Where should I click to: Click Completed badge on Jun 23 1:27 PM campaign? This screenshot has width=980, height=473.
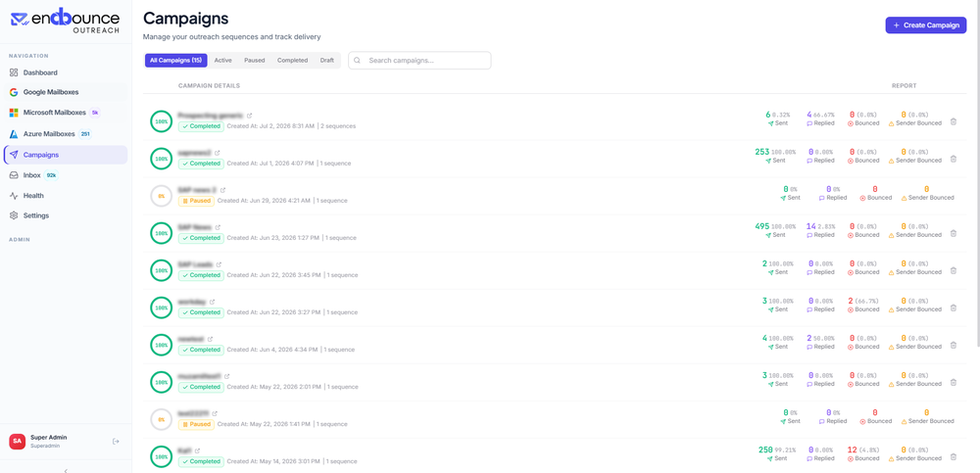[x=201, y=238]
